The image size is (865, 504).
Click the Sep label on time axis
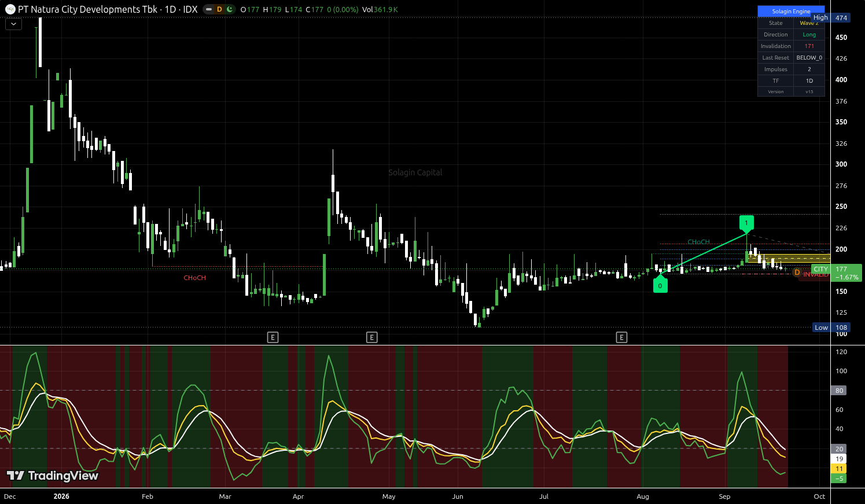pyautogui.click(x=724, y=496)
